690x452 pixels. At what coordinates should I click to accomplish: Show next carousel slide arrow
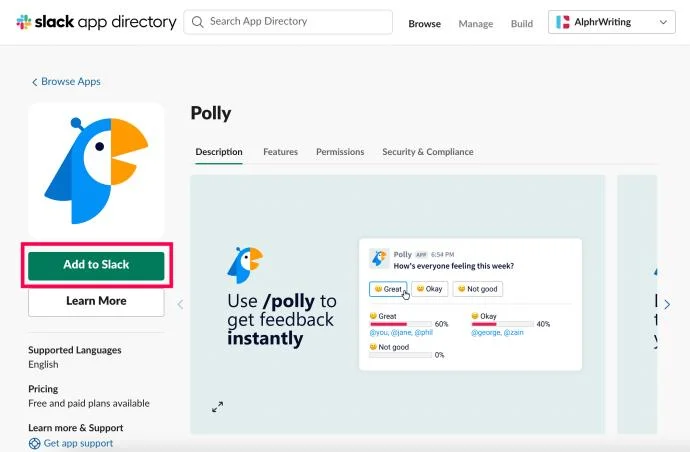pyautogui.click(x=667, y=304)
